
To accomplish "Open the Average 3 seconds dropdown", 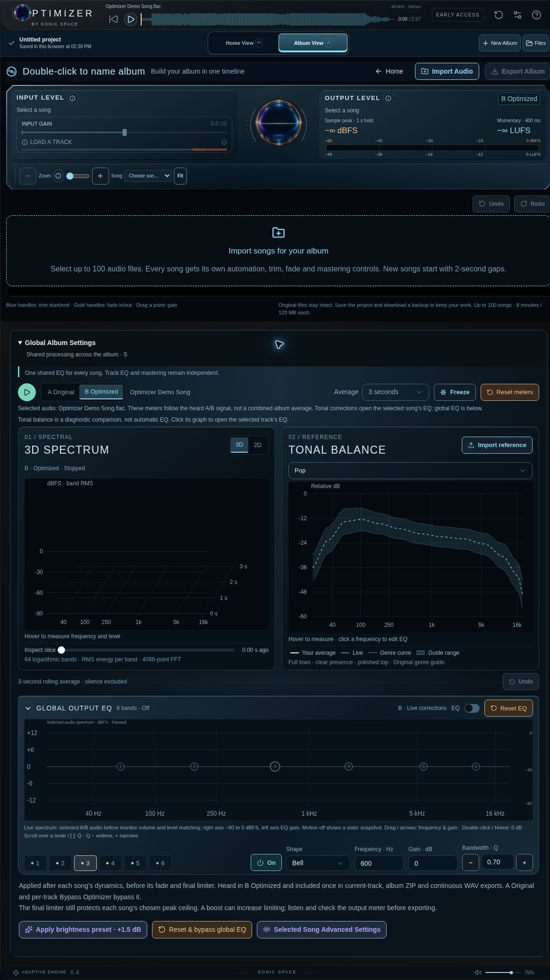I will coord(396,392).
